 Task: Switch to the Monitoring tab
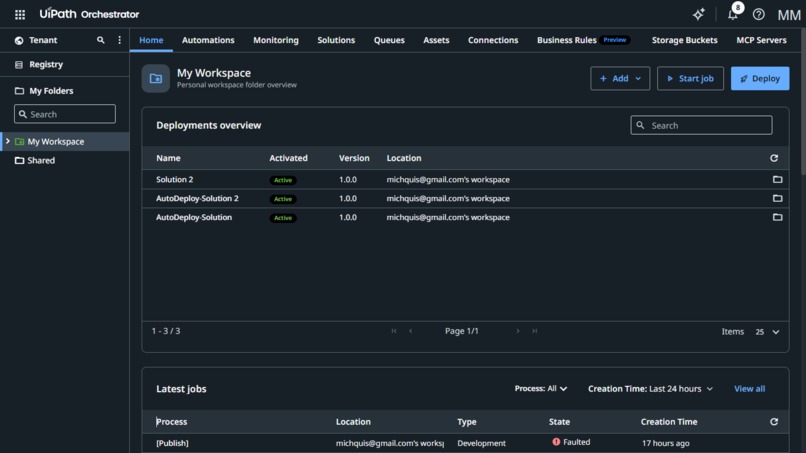coord(276,40)
